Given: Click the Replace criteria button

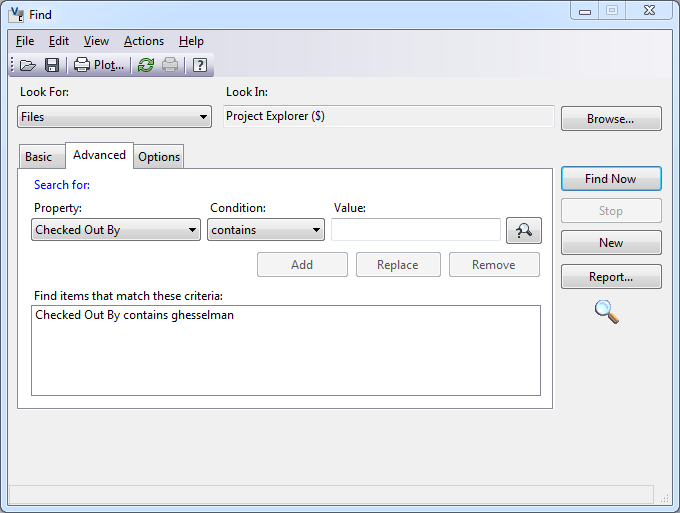Looking at the screenshot, I should coord(398,265).
